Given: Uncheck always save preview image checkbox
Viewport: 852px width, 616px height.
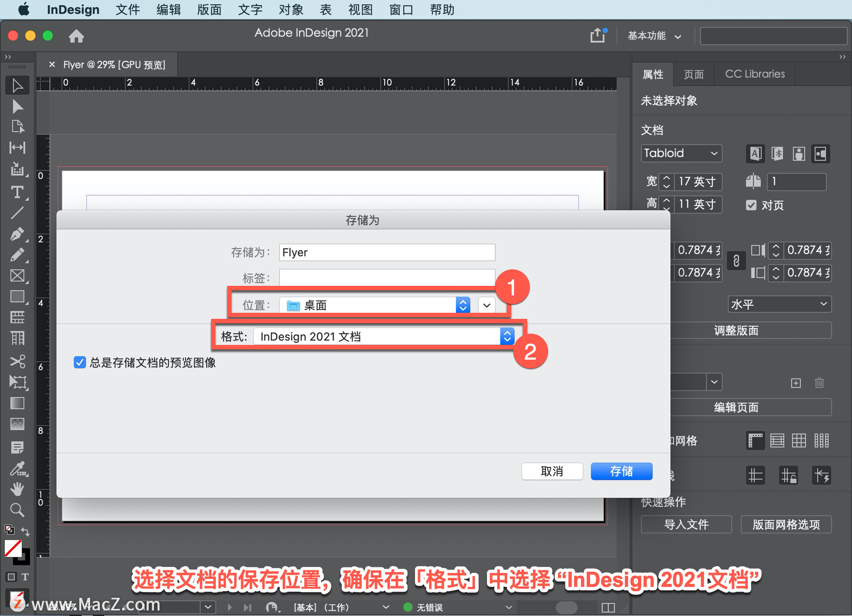Looking at the screenshot, I should pyautogui.click(x=79, y=363).
